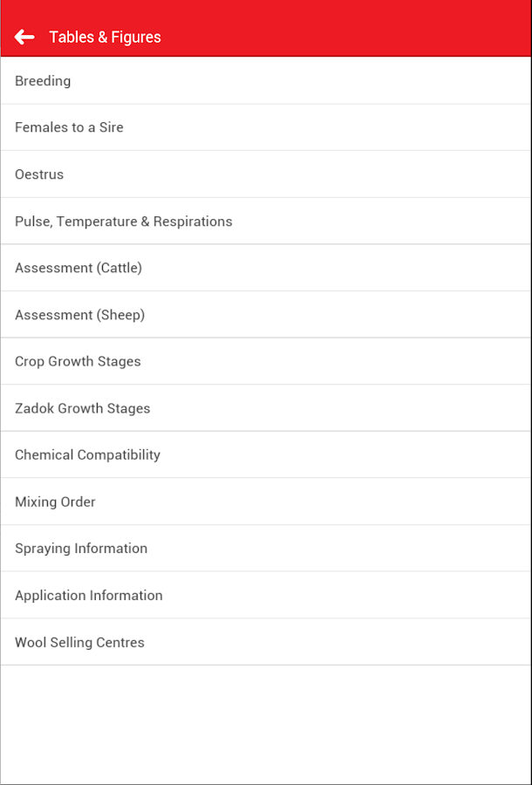Select Wool Selling Centres
The width and height of the screenshot is (532, 785).
coord(79,642)
